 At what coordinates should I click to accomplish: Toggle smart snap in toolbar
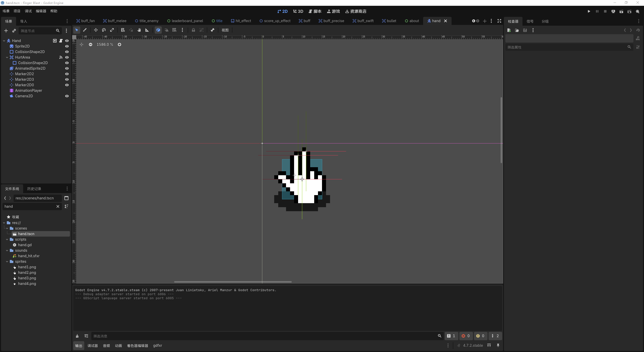point(166,30)
